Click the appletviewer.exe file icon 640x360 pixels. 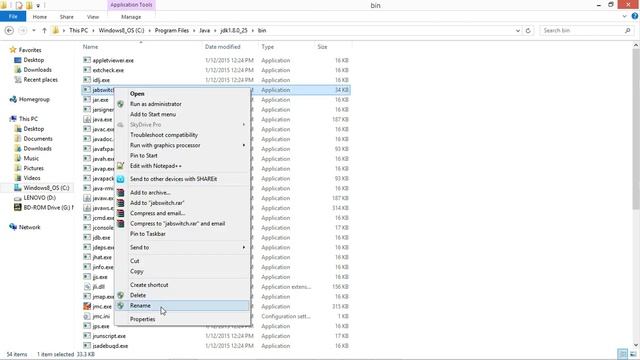(87, 60)
